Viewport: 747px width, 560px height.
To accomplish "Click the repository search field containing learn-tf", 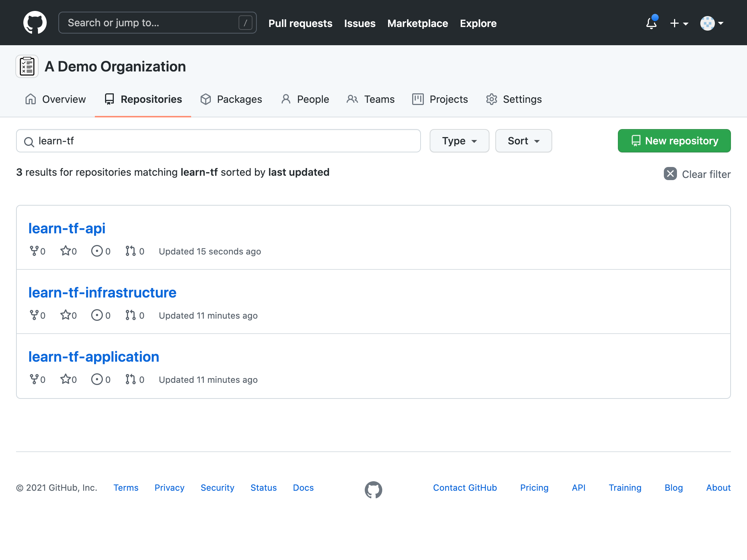I will [219, 141].
